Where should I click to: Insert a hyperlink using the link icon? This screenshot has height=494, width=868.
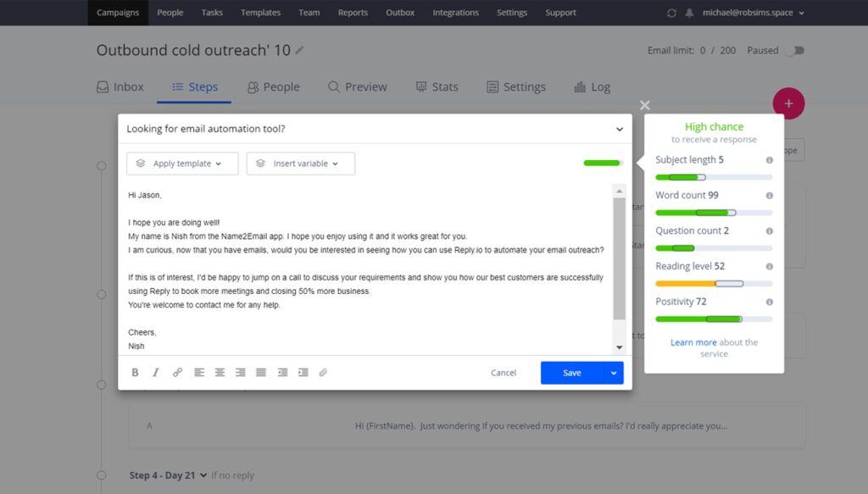pyautogui.click(x=177, y=372)
